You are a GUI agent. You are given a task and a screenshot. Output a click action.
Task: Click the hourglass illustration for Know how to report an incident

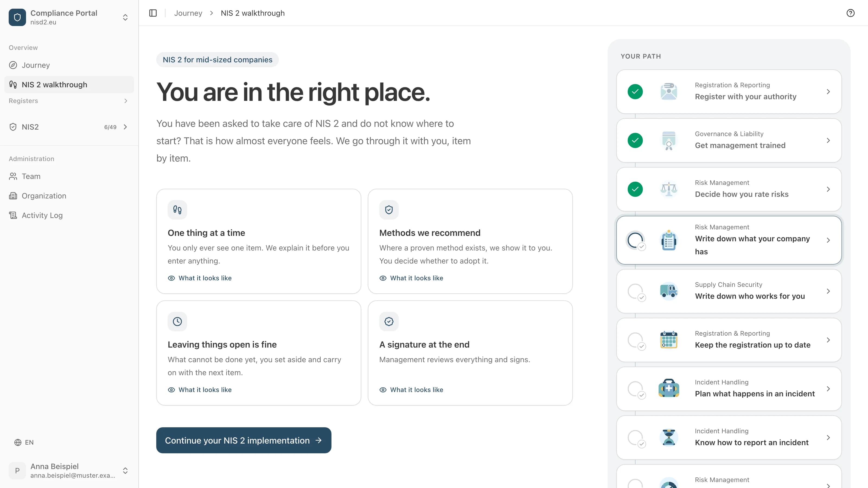669,438
